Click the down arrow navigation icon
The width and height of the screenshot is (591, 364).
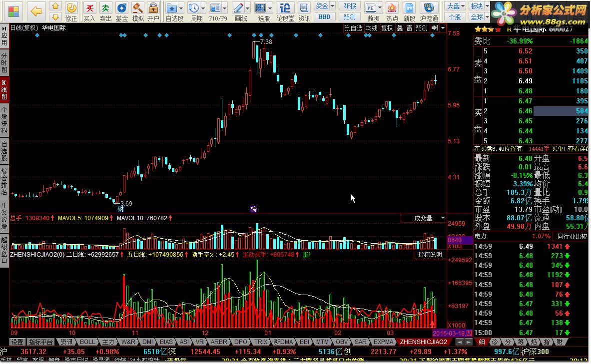click(x=55, y=16)
